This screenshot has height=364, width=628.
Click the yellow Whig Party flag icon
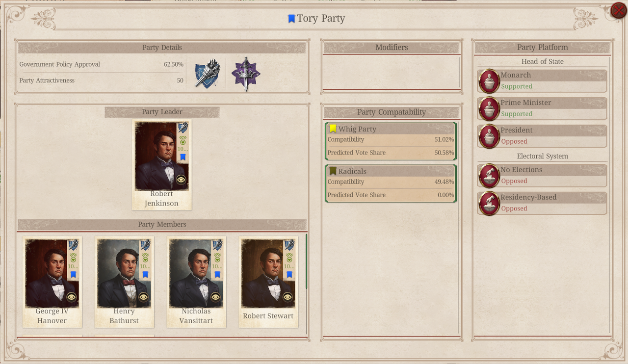[333, 129]
